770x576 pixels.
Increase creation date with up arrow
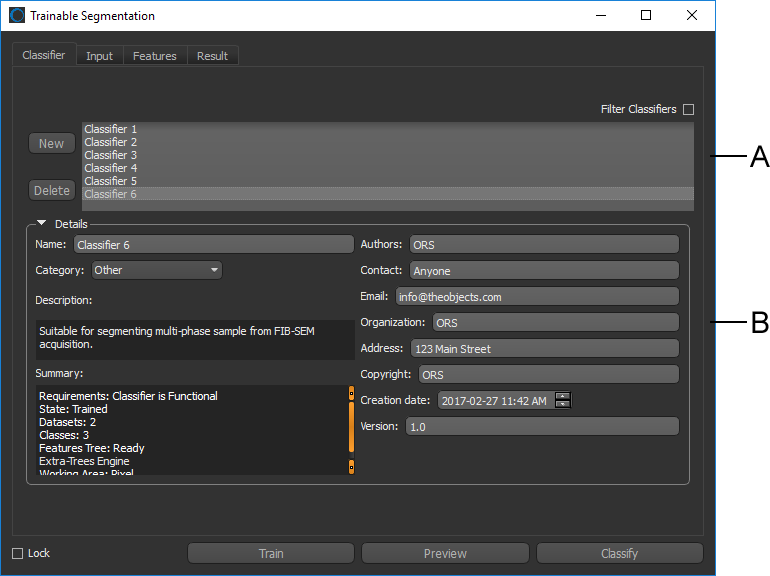[563, 396]
